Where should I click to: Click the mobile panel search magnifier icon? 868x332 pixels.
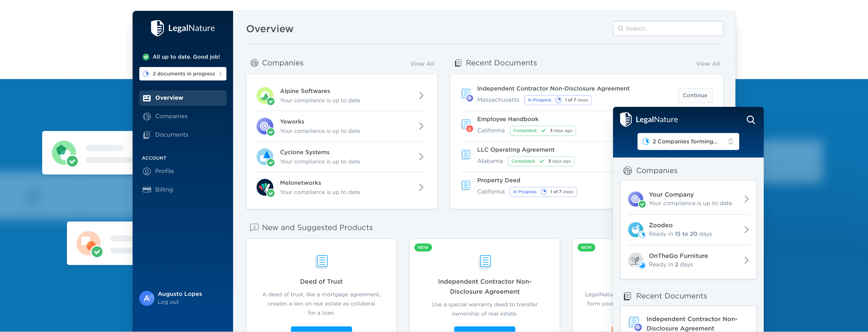coord(750,120)
